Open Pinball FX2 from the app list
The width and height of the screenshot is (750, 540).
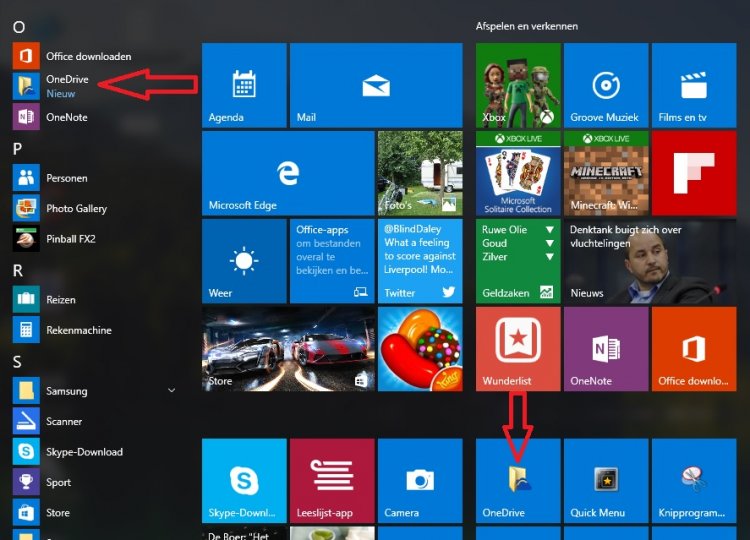tap(70, 239)
